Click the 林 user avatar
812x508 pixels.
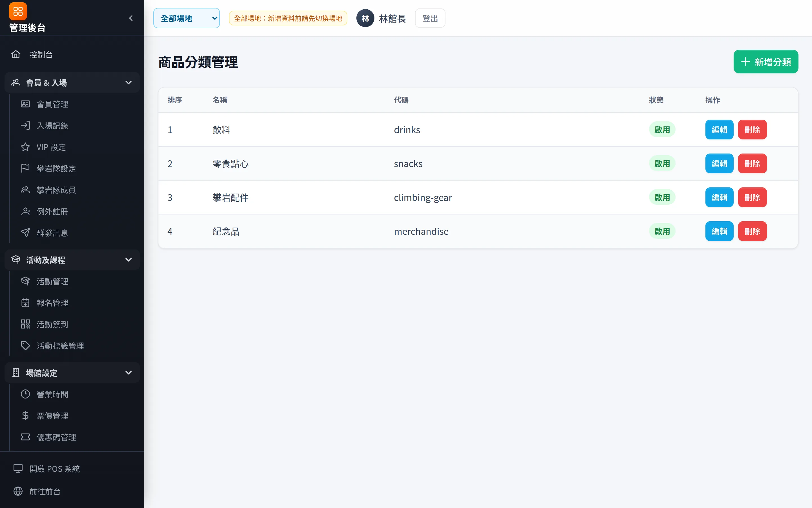(365, 18)
